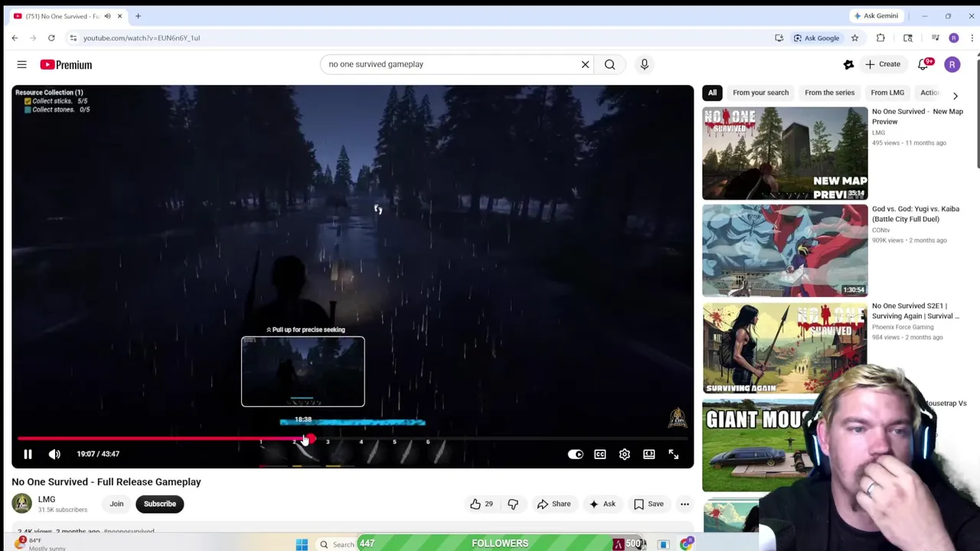This screenshot has width=980, height=551.
Task: Open the YouTube account avatar menu
Action: tap(952, 65)
